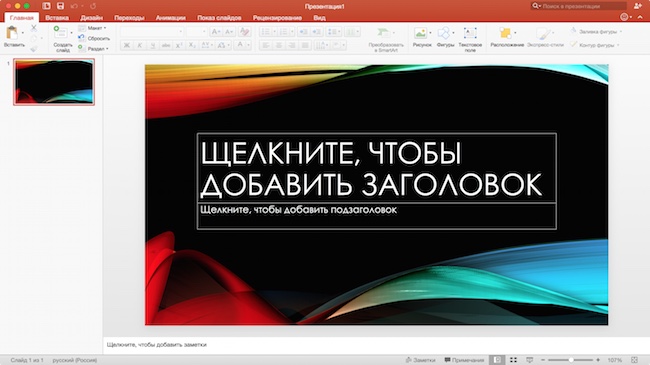650x365 pixels.
Task: Collapse the ribbon with chevron
Action: (640, 17)
